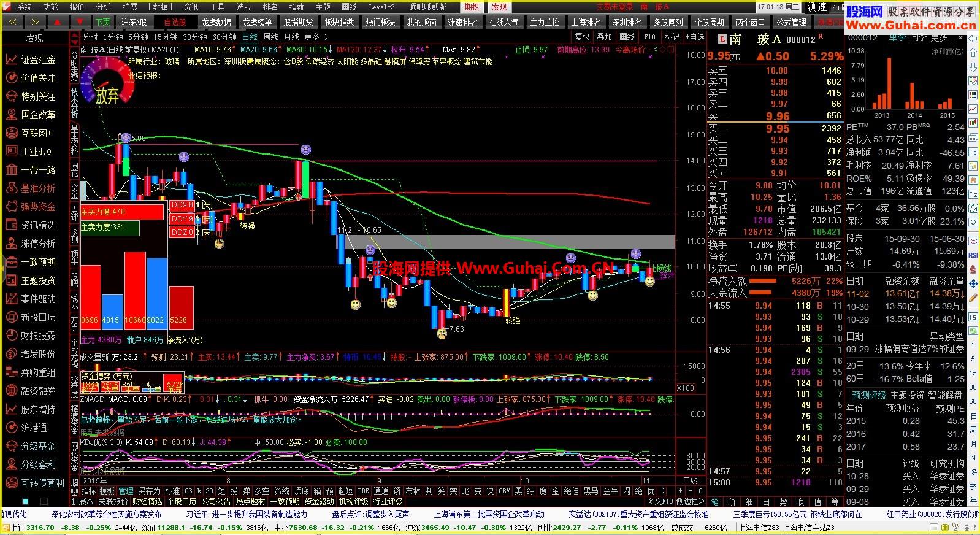The image size is (980, 535).
Task: Open the 财报披露 sidebar item
Action: [x=32, y=336]
